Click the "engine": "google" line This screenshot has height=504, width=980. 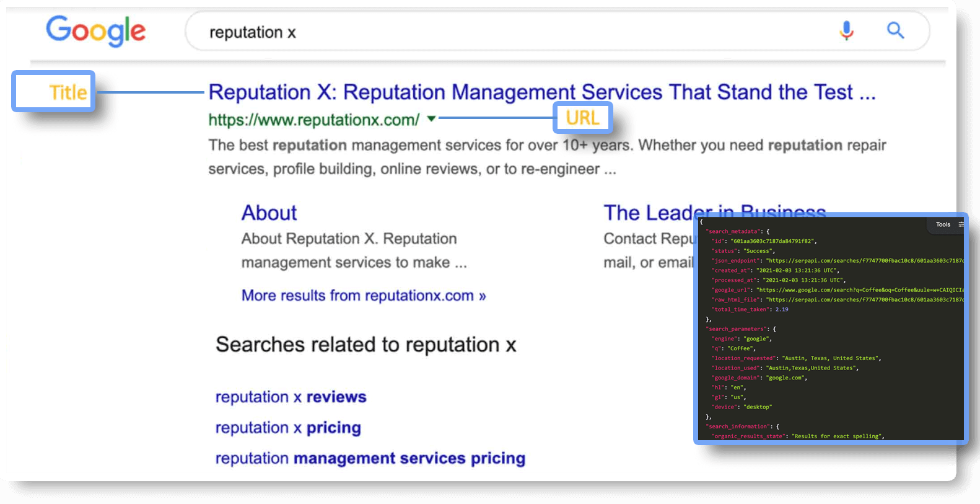(x=742, y=339)
